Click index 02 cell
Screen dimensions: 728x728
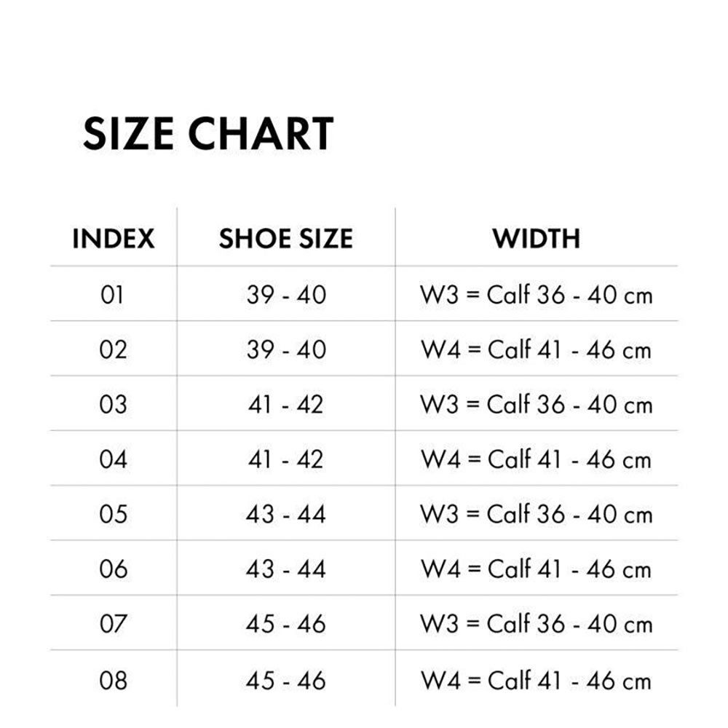(113, 349)
